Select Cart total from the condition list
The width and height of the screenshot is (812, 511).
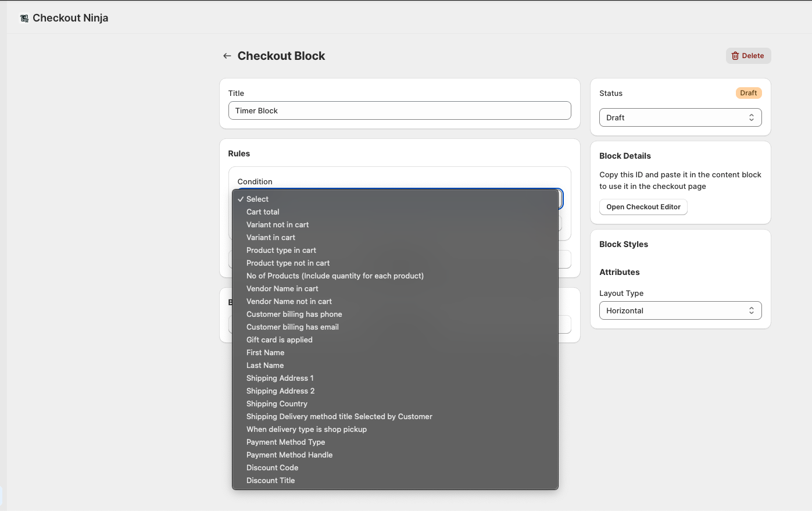point(263,212)
